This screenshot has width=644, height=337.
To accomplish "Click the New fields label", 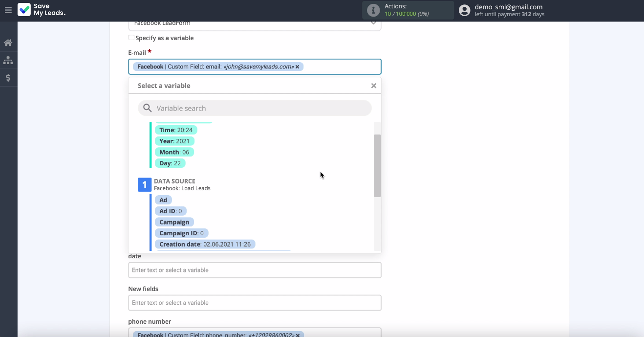I will click(x=143, y=289).
